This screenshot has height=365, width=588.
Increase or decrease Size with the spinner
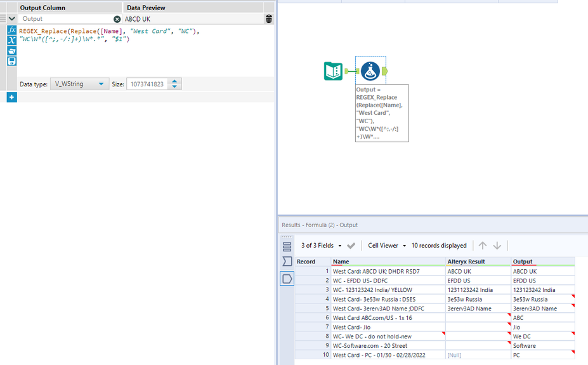coord(174,84)
